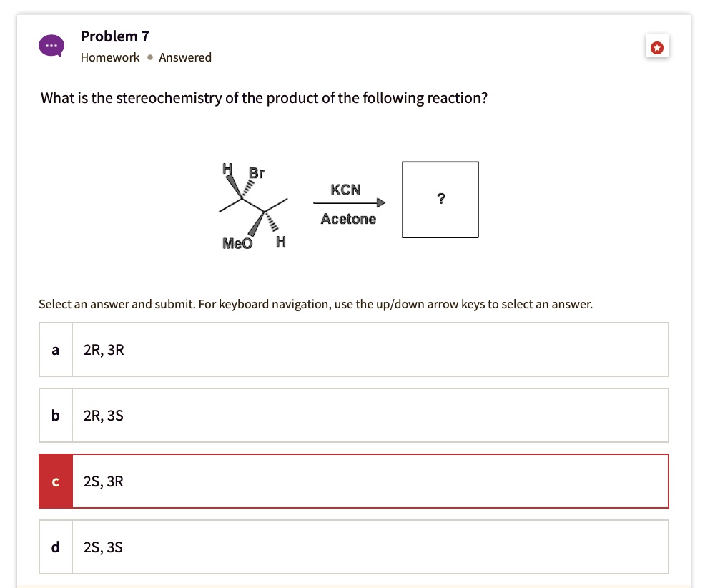Click the KCN reagent label

tap(346, 190)
